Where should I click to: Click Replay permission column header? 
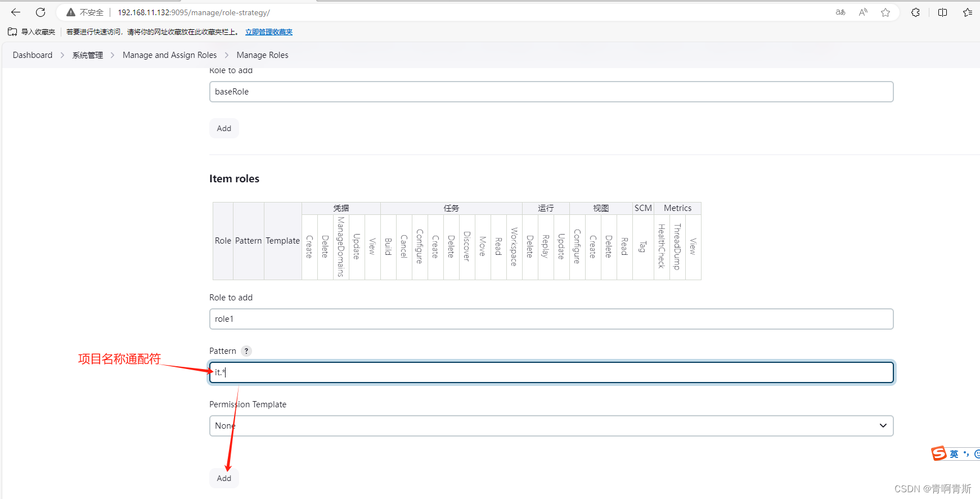coord(546,247)
